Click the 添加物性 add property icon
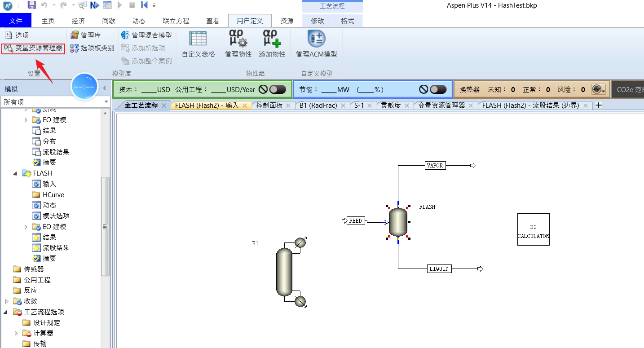Viewport: 644px width, 348px height. tap(272, 44)
